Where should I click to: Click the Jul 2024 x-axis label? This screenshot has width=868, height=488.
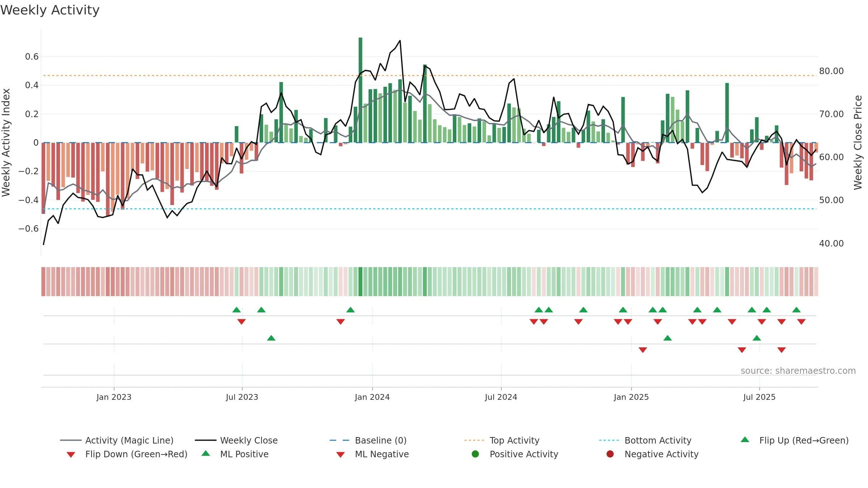point(501,397)
